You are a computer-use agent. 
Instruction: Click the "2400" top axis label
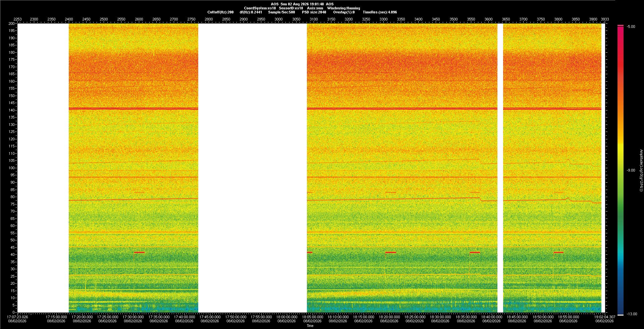69,19
